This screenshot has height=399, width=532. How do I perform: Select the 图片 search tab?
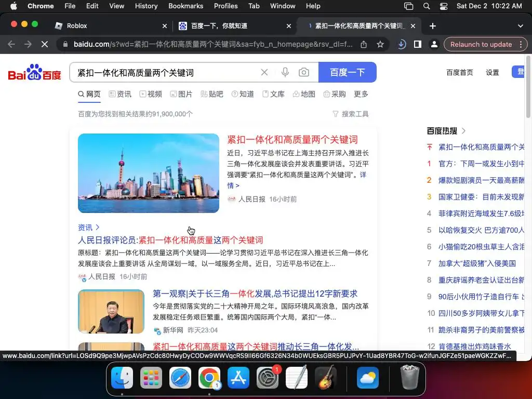[181, 94]
